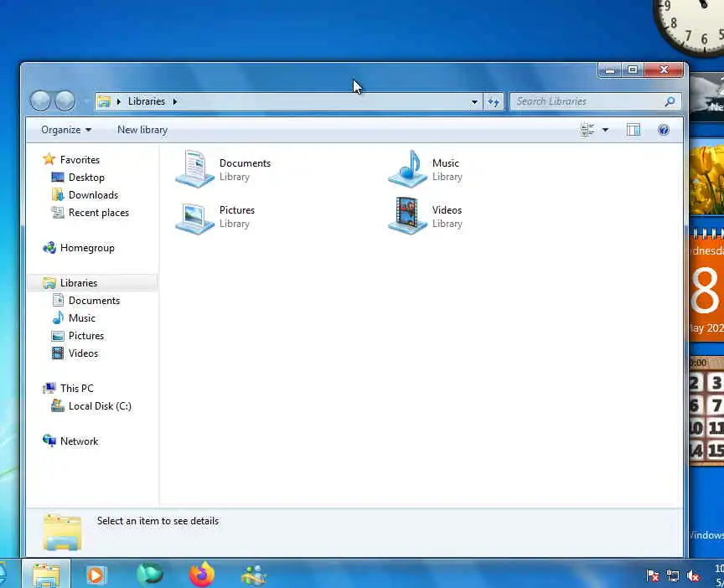Open the Videos library icon
Image resolution: width=724 pixels, height=588 pixels.
(407, 216)
